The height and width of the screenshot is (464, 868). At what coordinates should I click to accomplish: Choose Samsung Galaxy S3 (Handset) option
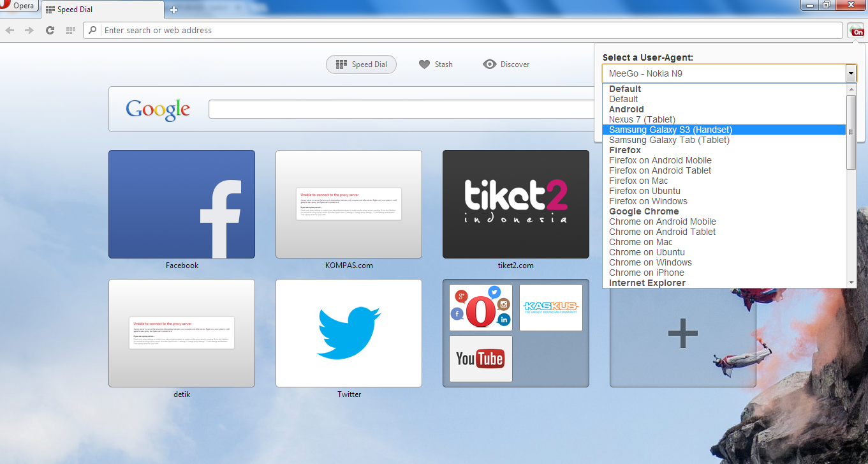724,130
